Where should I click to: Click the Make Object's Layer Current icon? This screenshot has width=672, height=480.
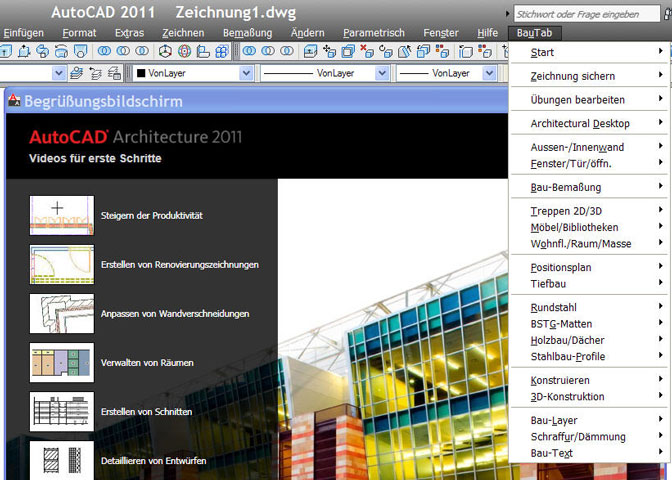(76, 73)
